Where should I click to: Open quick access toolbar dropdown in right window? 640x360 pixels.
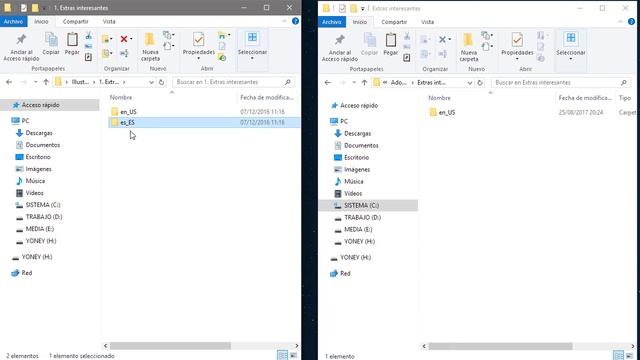362,8
